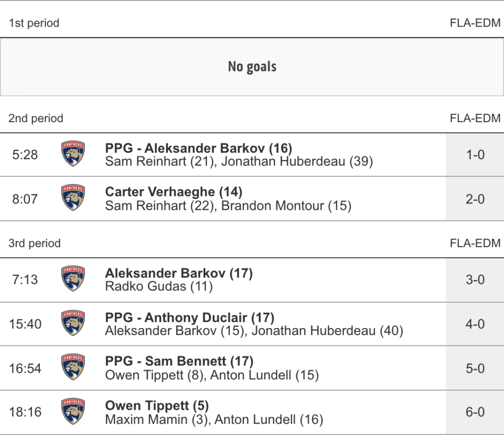Click Brandon Montour (15) assist

286,205
